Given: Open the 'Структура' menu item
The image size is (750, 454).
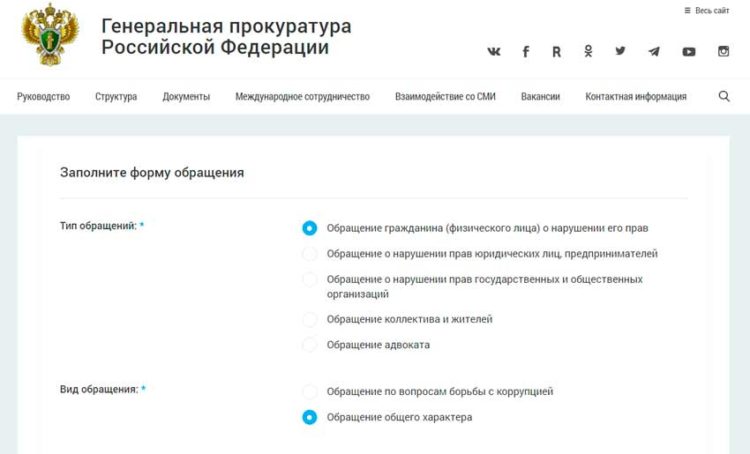Looking at the screenshot, I should [x=116, y=97].
